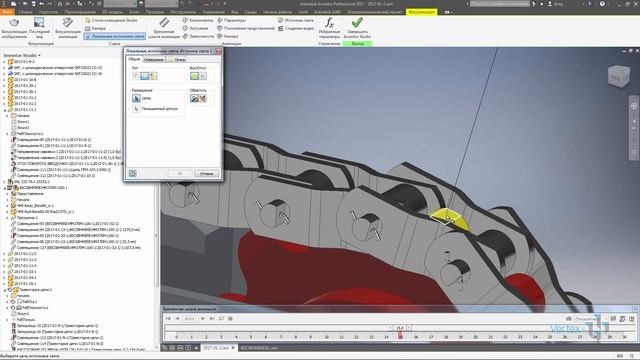Click the Positional Representations tool
Image resolution: width=640 pixels, height=360 pixels.
246,28
